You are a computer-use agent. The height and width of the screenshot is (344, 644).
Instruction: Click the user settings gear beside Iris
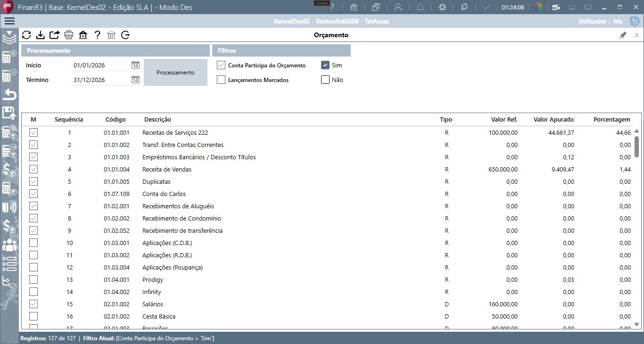pyautogui.click(x=635, y=21)
